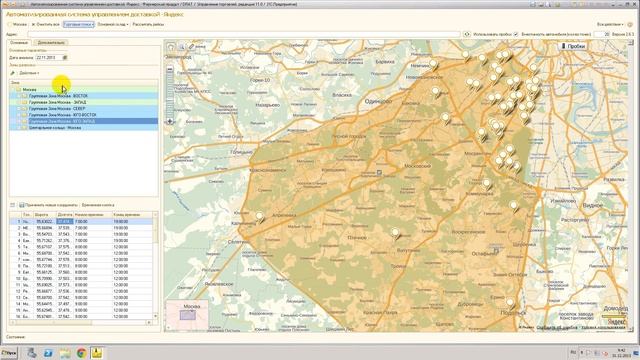Viewport: 640px width, 360px height.
Task: Click the map marker near Апрелевка
Action: 260,216
